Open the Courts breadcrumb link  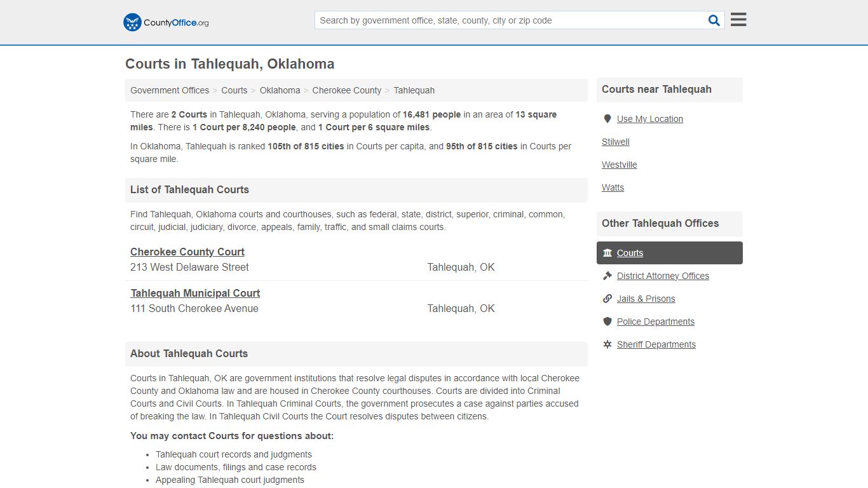pyautogui.click(x=234, y=90)
